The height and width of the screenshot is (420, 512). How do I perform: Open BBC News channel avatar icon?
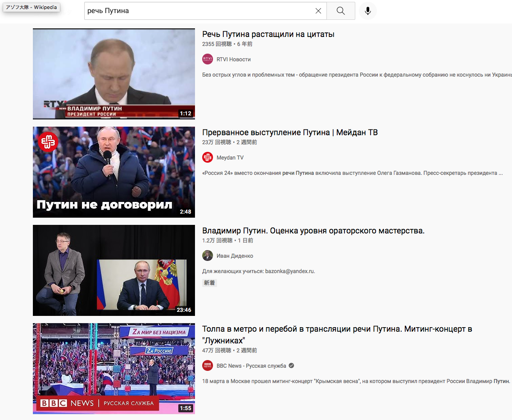[x=207, y=366]
